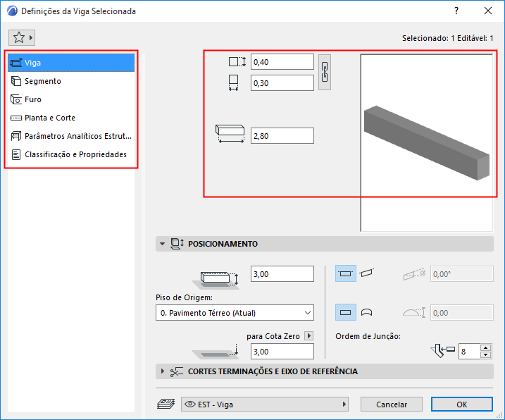The image size is (505, 420).
Task: Open the para Cota Zero arrow menu
Action: (x=309, y=336)
